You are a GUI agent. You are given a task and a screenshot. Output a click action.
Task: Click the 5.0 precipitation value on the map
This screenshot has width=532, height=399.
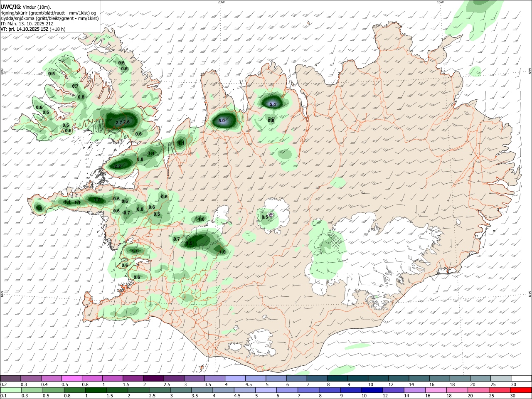tap(222, 121)
